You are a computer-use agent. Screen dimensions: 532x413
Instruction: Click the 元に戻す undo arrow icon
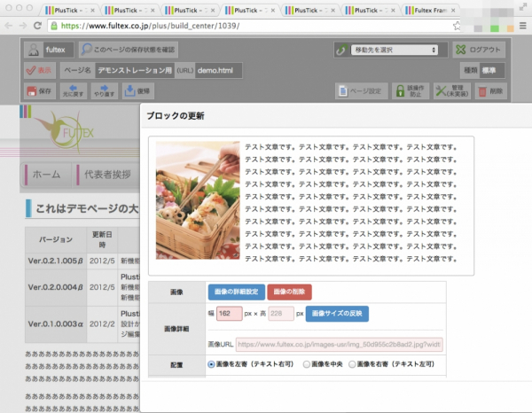pyautogui.click(x=73, y=90)
